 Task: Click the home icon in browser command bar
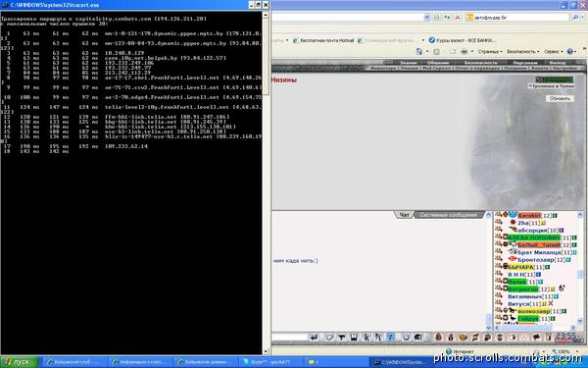(x=418, y=51)
